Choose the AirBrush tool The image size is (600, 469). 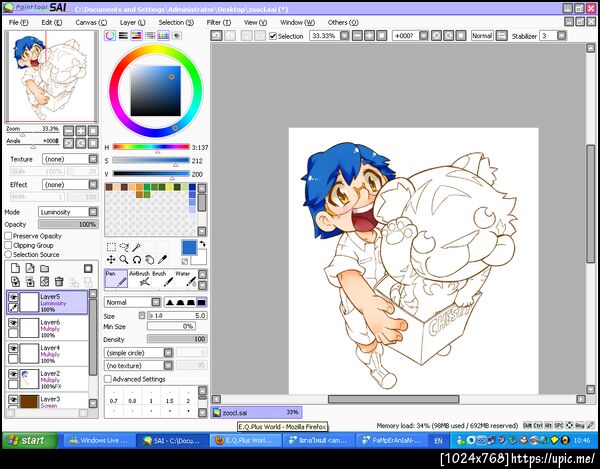pyautogui.click(x=139, y=279)
